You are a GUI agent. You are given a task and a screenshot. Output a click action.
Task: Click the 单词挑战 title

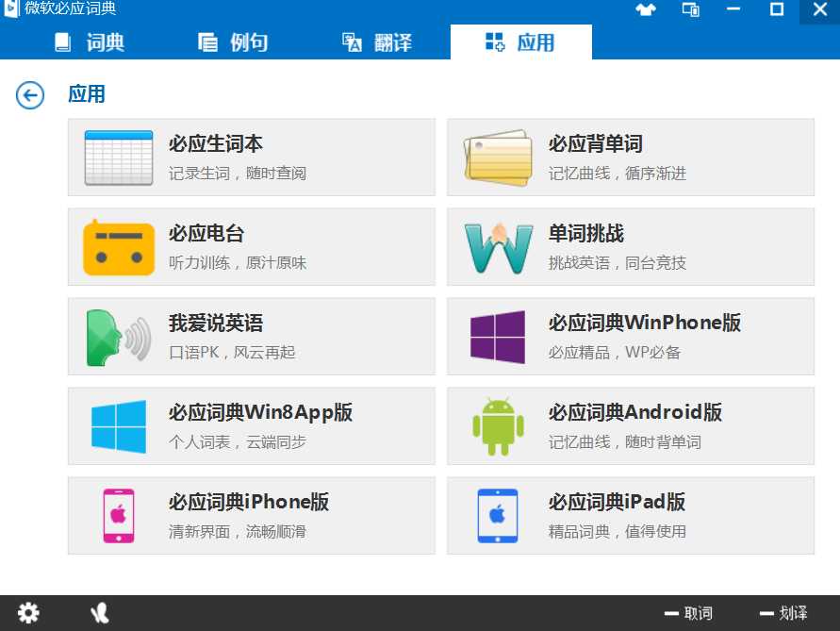coord(586,233)
